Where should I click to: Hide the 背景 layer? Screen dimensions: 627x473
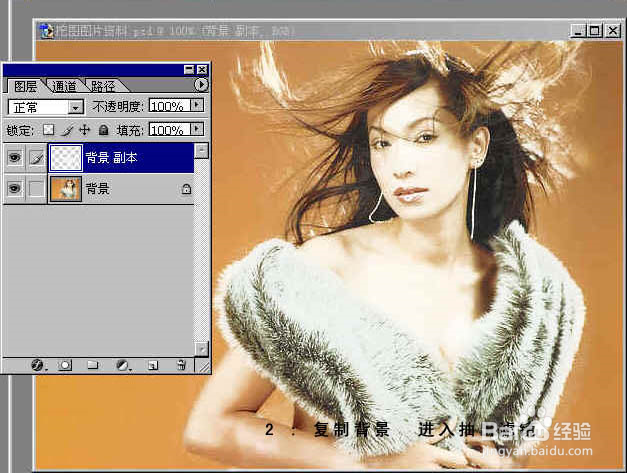[14, 188]
